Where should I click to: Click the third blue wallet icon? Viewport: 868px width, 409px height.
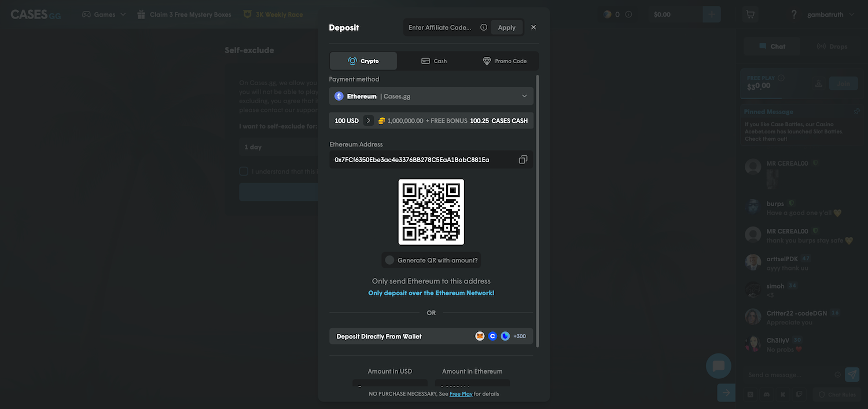pyautogui.click(x=505, y=336)
